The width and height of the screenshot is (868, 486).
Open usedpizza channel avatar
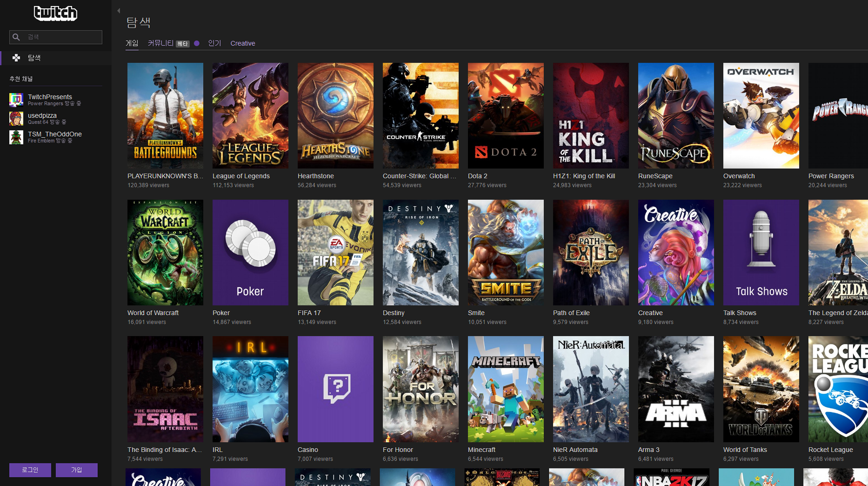click(x=16, y=118)
